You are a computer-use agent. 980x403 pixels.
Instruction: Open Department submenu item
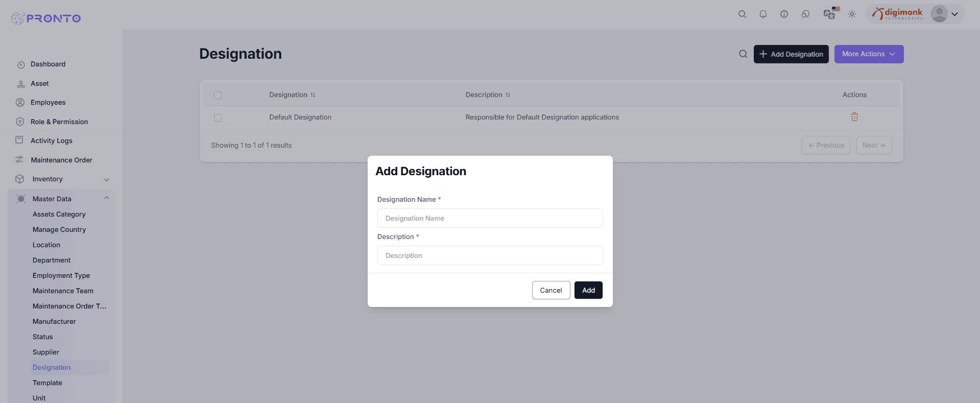click(52, 260)
